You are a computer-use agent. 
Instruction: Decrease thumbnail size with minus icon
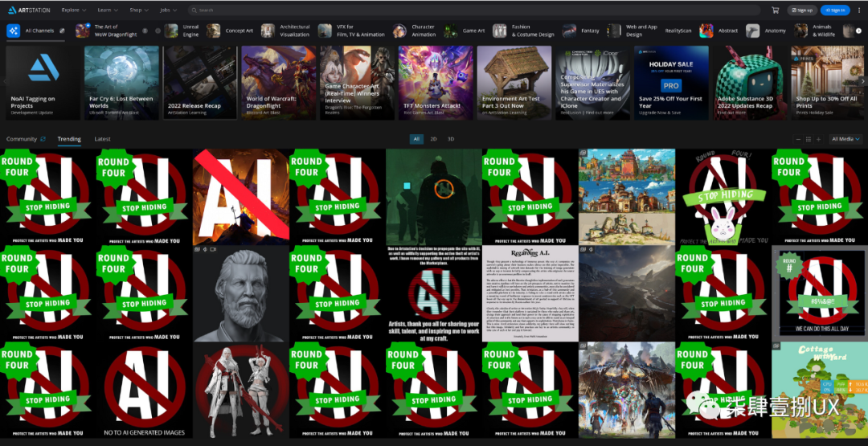[x=798, y=140]
